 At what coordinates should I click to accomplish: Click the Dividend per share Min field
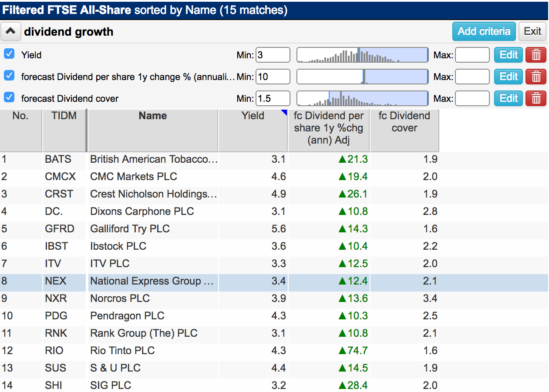[x=273, y=77]
